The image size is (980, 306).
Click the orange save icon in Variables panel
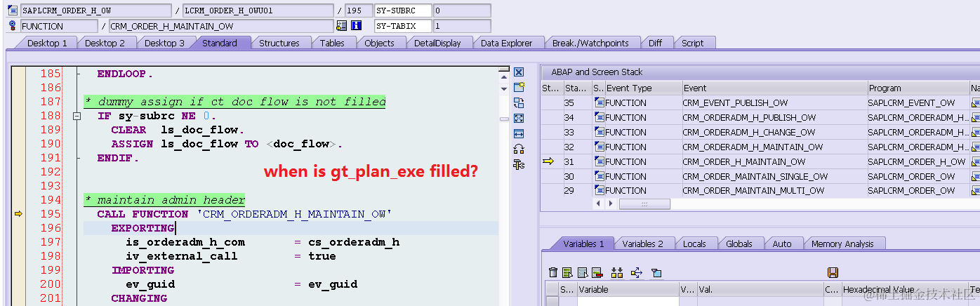833,272
